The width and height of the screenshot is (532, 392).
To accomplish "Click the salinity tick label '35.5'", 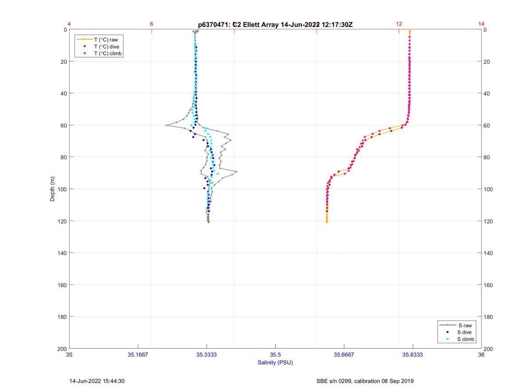I will pos(275,355).
